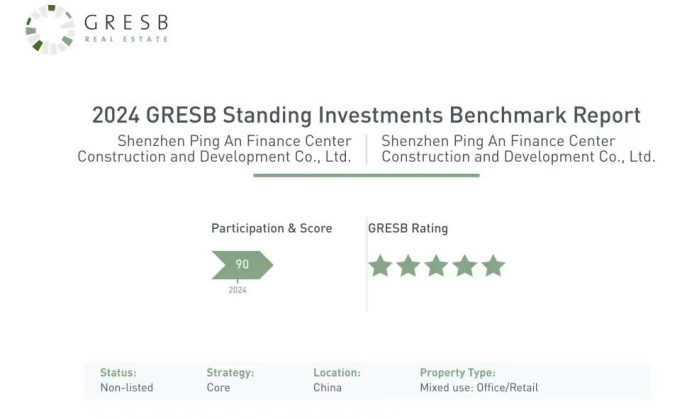Select the third rating star

point(436,265)
